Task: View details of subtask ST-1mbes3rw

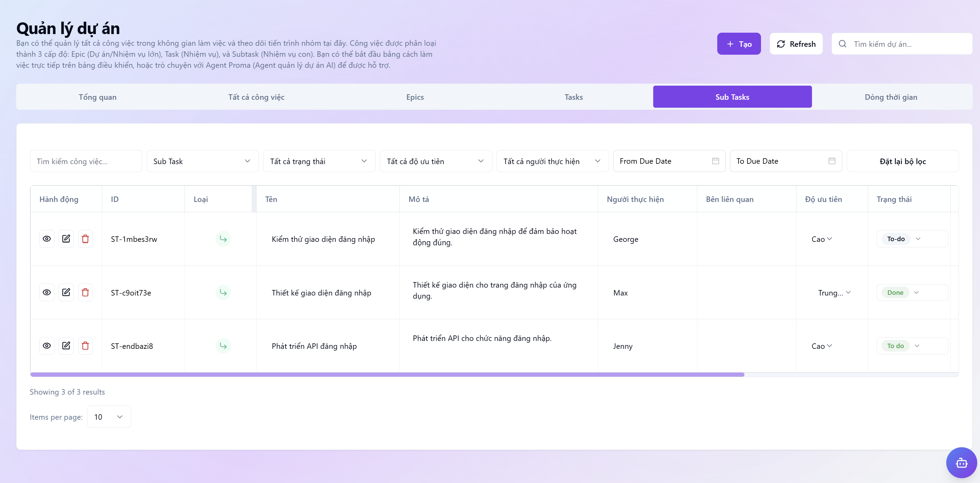Action: 47,239
